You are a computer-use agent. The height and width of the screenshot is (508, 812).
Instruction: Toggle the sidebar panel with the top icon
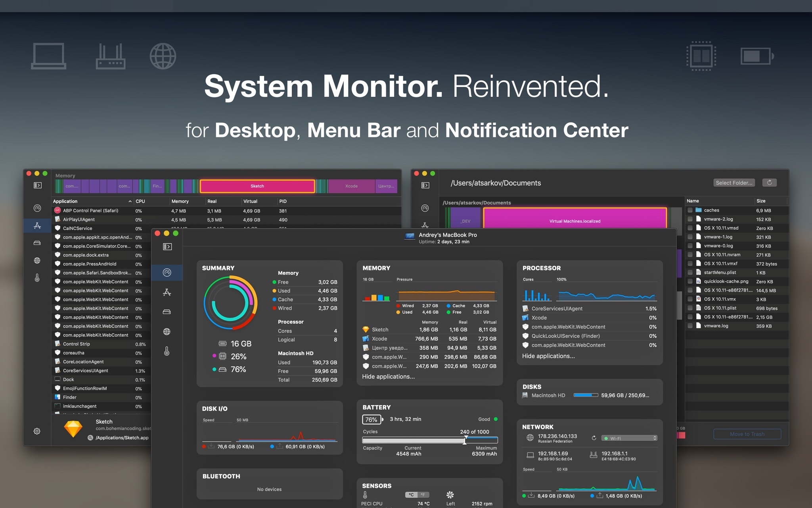167,246
